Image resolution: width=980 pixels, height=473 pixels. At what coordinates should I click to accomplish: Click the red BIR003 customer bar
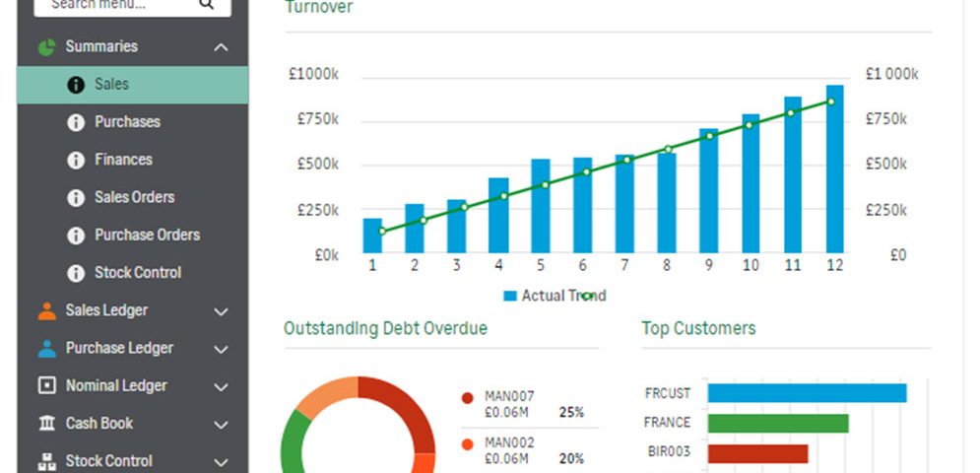757,453
